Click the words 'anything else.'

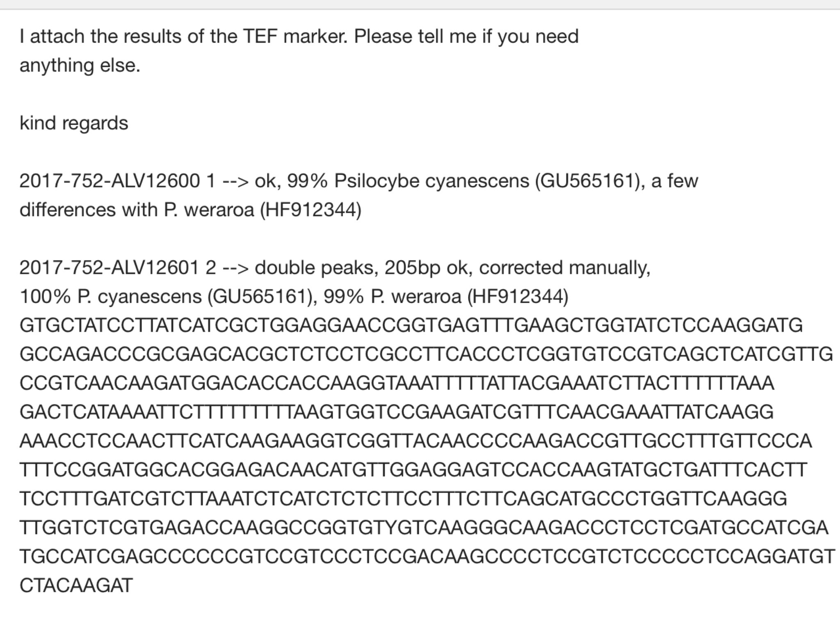tap(80, 66)
